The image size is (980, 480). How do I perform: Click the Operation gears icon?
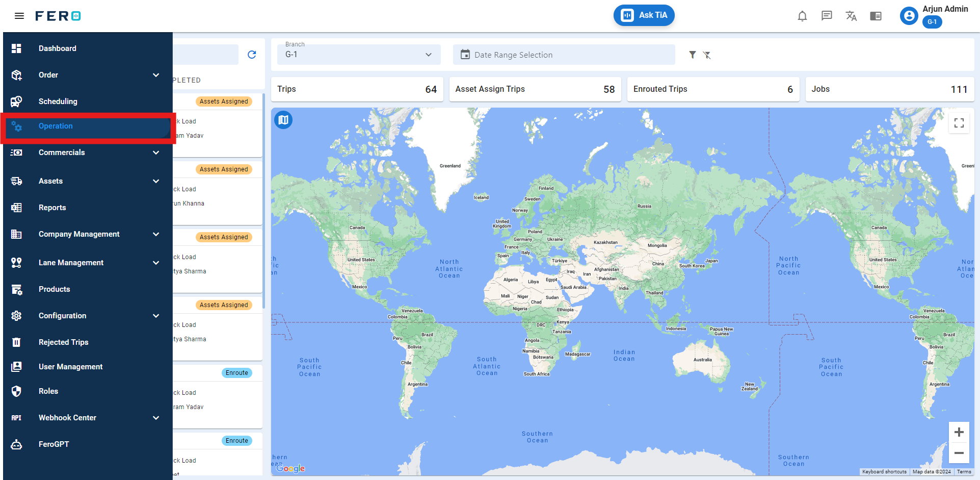tap(16, 126)
